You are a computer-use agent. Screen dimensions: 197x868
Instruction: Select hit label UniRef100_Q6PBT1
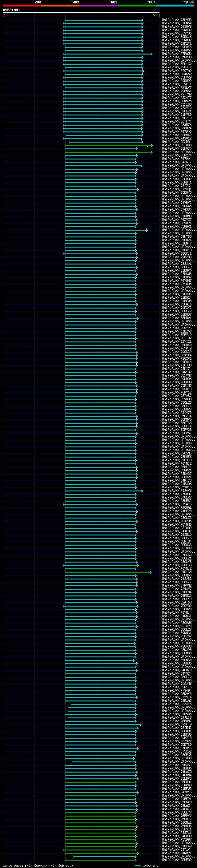coord(177,183)
